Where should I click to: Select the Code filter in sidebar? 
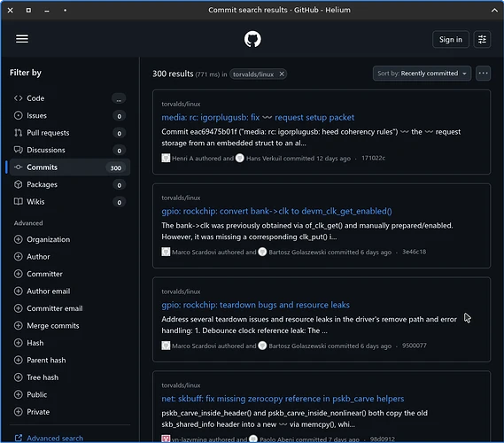(69, 98)
